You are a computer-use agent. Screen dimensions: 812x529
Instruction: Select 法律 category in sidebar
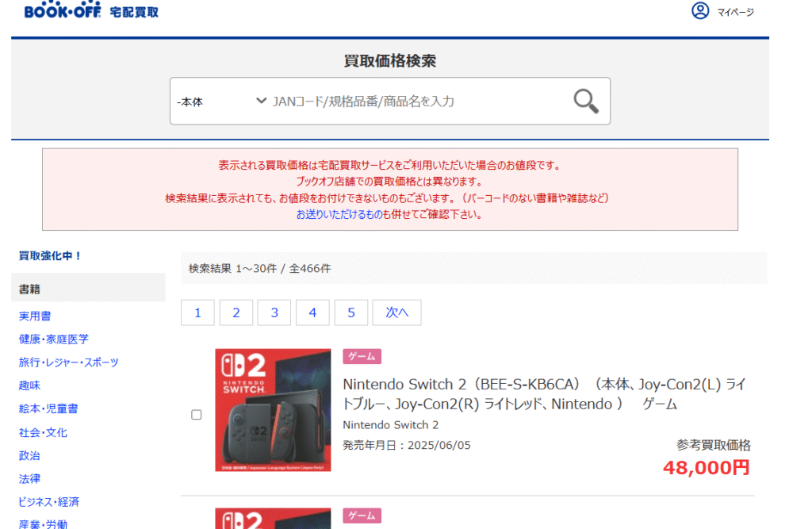coord(29,479)
